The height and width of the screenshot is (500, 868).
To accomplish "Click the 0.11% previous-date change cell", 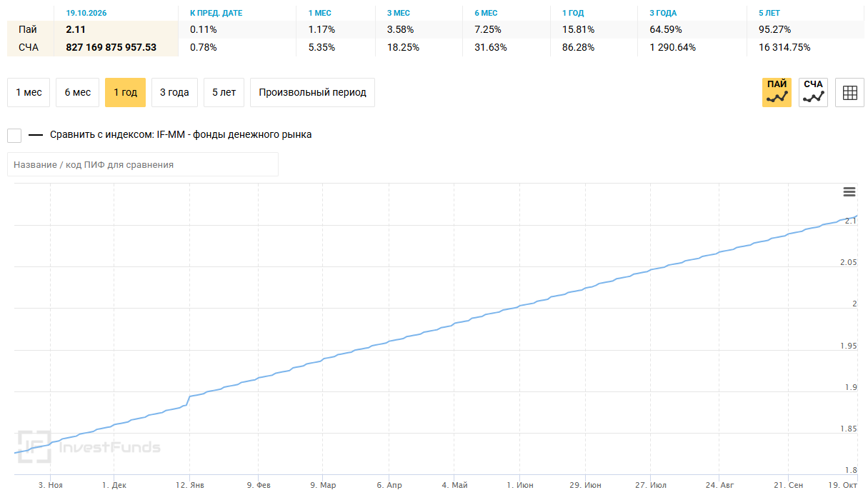I will [204, 30].
